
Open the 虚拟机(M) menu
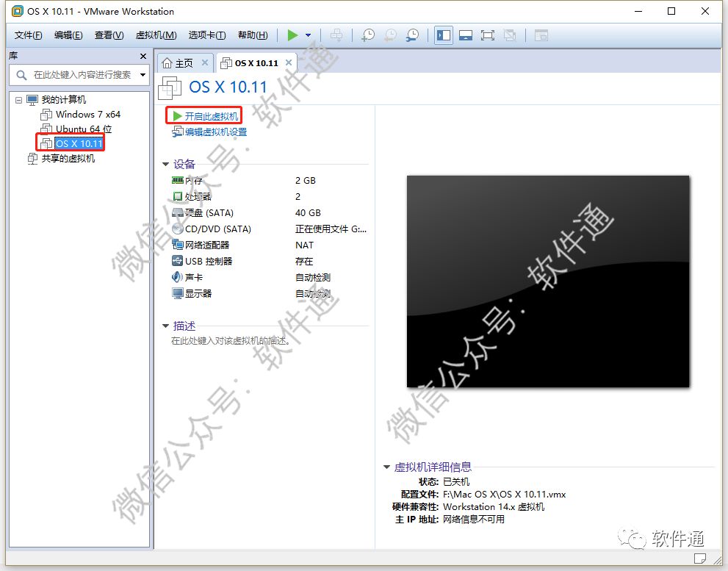point(156,35)
